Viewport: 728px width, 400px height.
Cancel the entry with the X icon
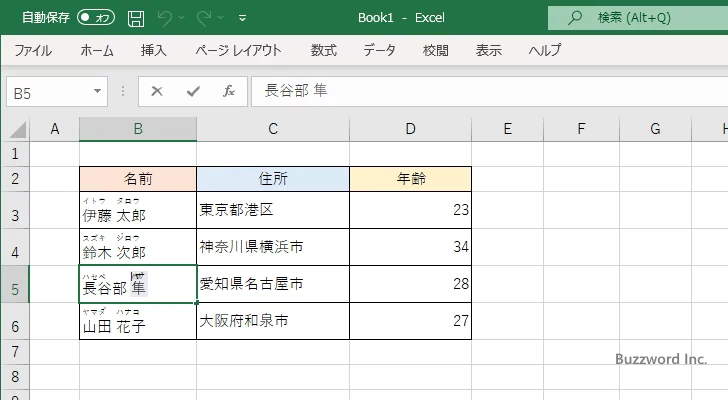pyautogui.click(x=157, y=91)
